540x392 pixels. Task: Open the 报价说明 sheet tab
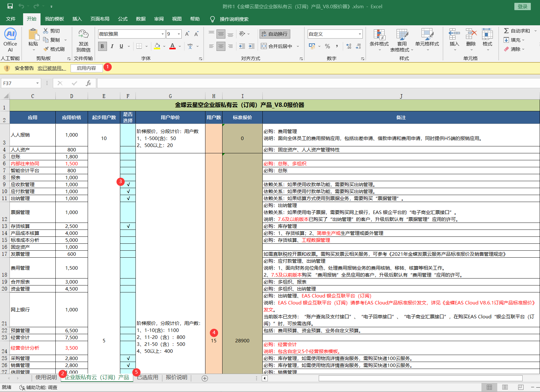pyautogui.click(x=177, y=377)
